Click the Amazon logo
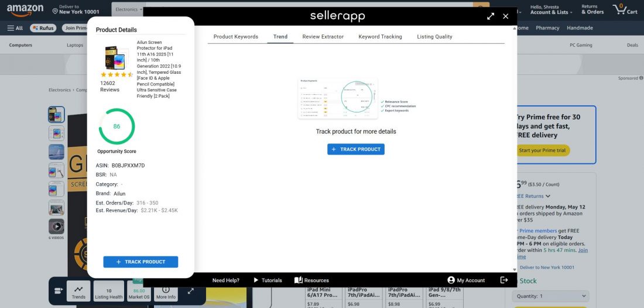 (x=25, y=11)
